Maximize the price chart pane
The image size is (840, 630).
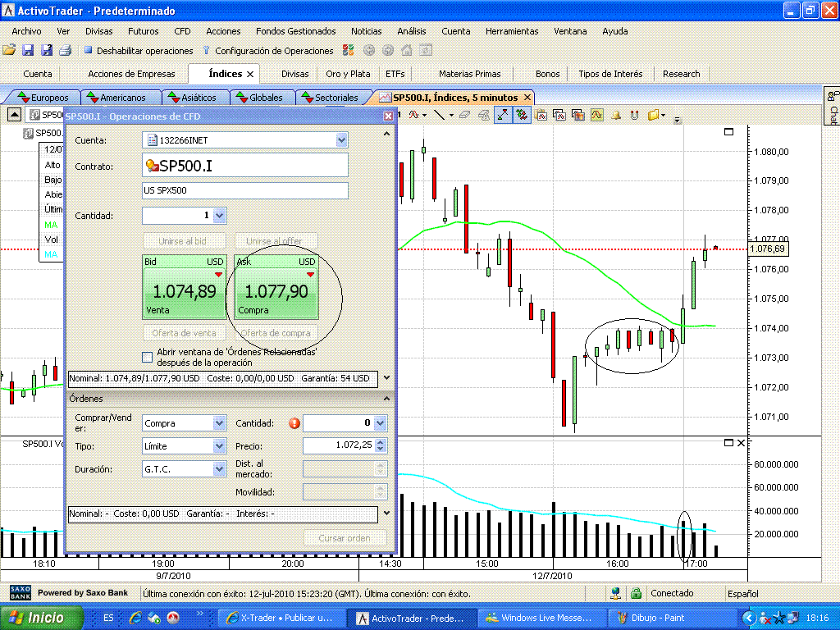coord(728,131)
